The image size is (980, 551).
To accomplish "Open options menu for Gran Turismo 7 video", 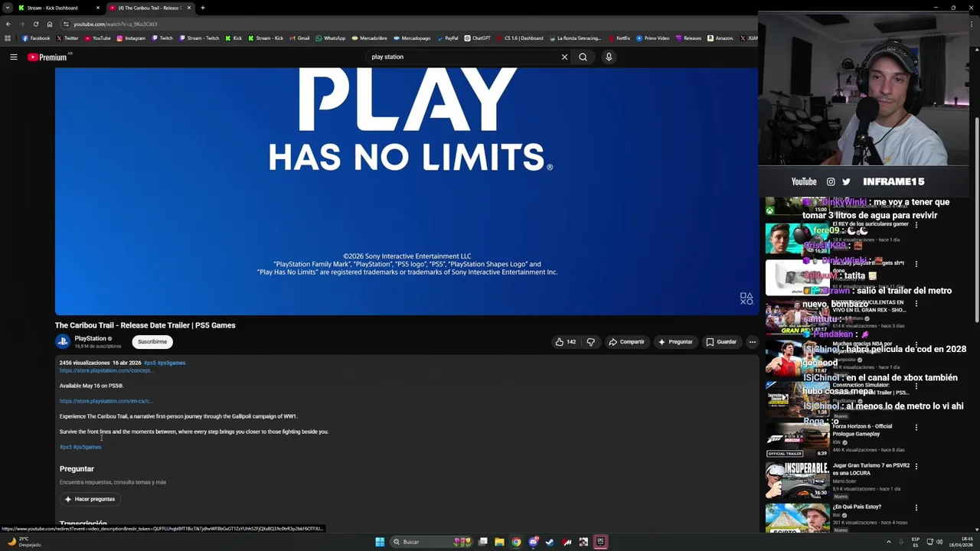I will pos(916,466).
